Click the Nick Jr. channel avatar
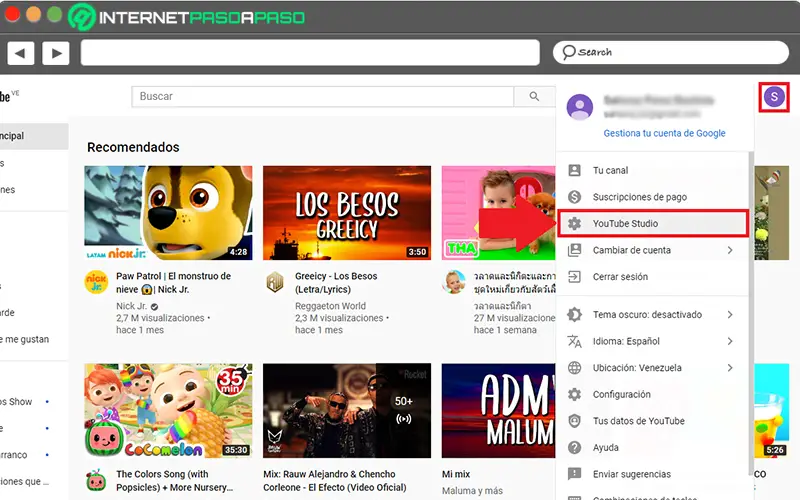 (96, 282)
